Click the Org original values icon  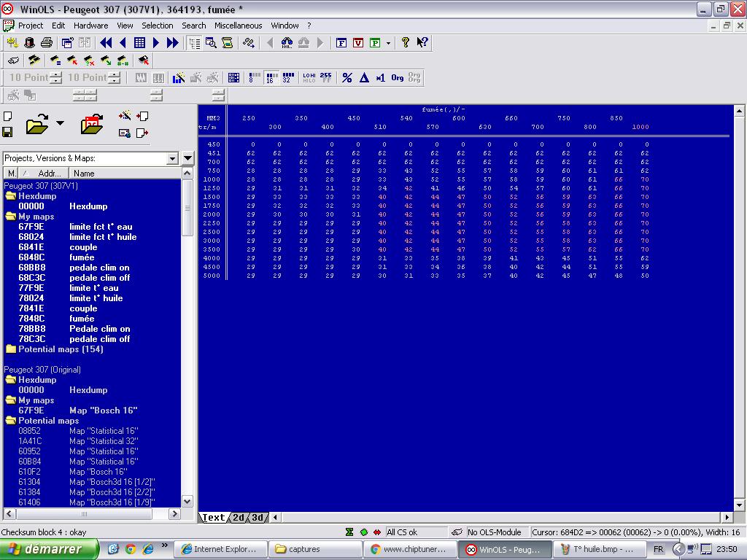coord(397,78)
